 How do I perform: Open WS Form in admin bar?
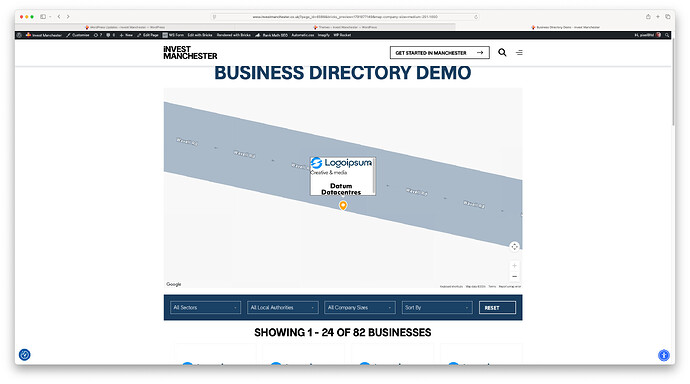(x=173, y=35)
